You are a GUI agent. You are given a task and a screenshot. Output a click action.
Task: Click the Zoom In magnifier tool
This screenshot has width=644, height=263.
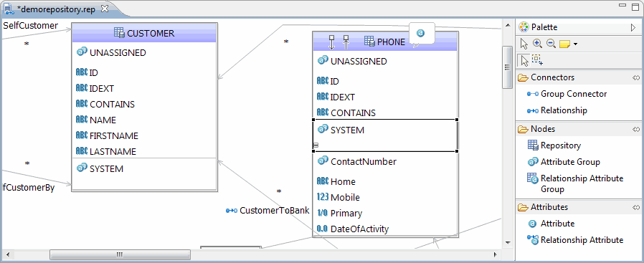pyautogui.click(x=537, y=44)
